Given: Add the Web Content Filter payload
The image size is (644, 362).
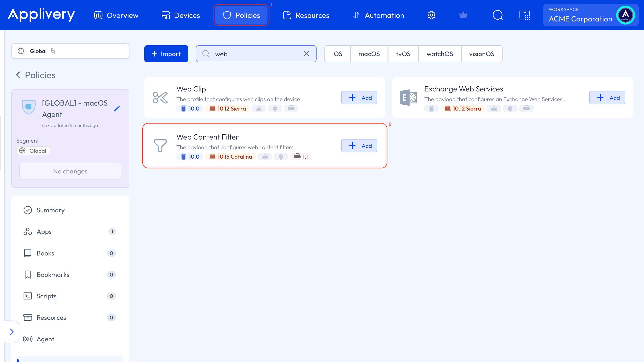Looking at the screenshot, I should click(x=359, y=146).
